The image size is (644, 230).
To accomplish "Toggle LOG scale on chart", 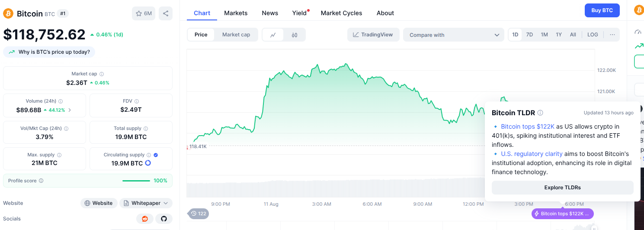I will [x=593, y=35].
